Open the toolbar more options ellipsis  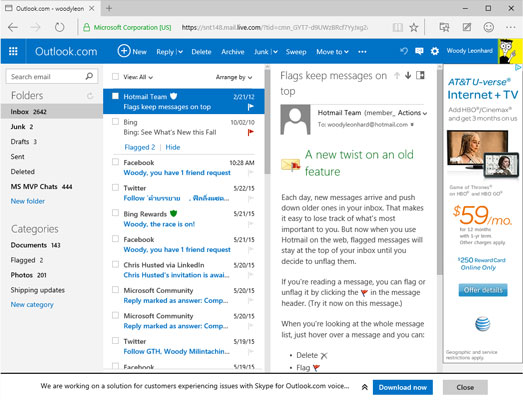(362, 52)
